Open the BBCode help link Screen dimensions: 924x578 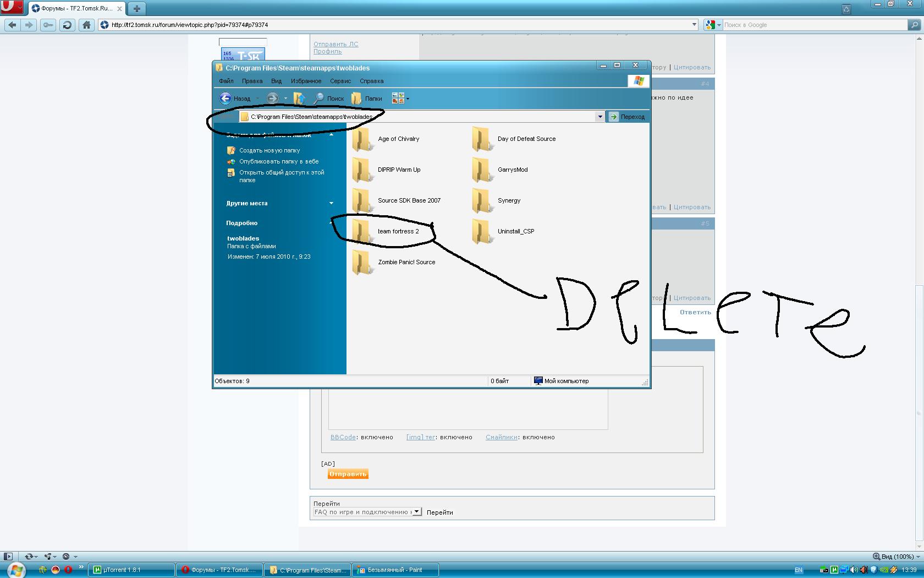tap(343, 437)
